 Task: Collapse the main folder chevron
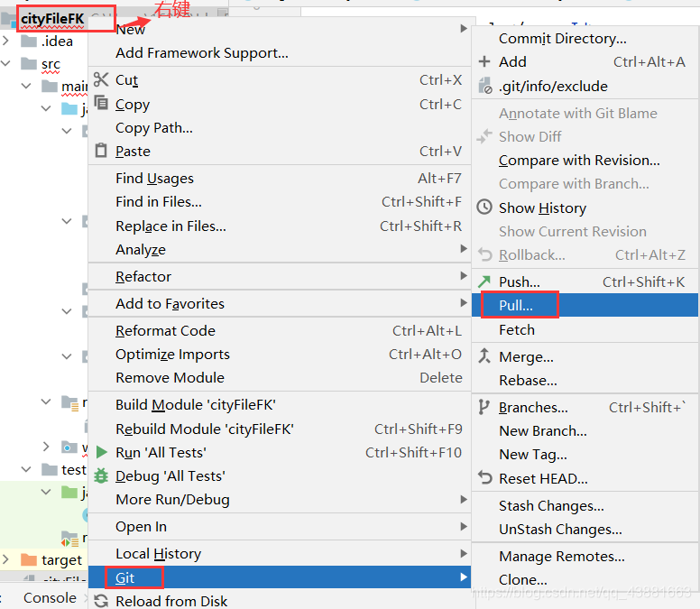[26, 86]
